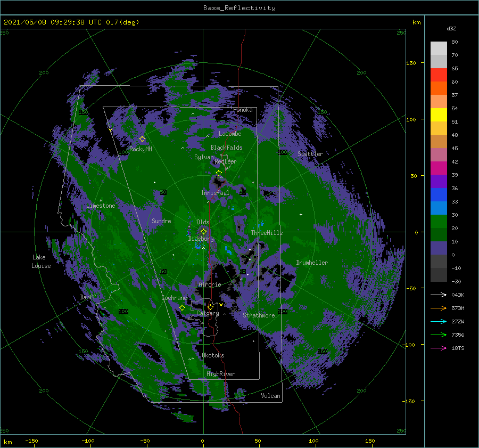Click the orange 57DM arrow icon
Image resolution: width=479 pixels, height=448 pixels.
click(x=439, y=308)
